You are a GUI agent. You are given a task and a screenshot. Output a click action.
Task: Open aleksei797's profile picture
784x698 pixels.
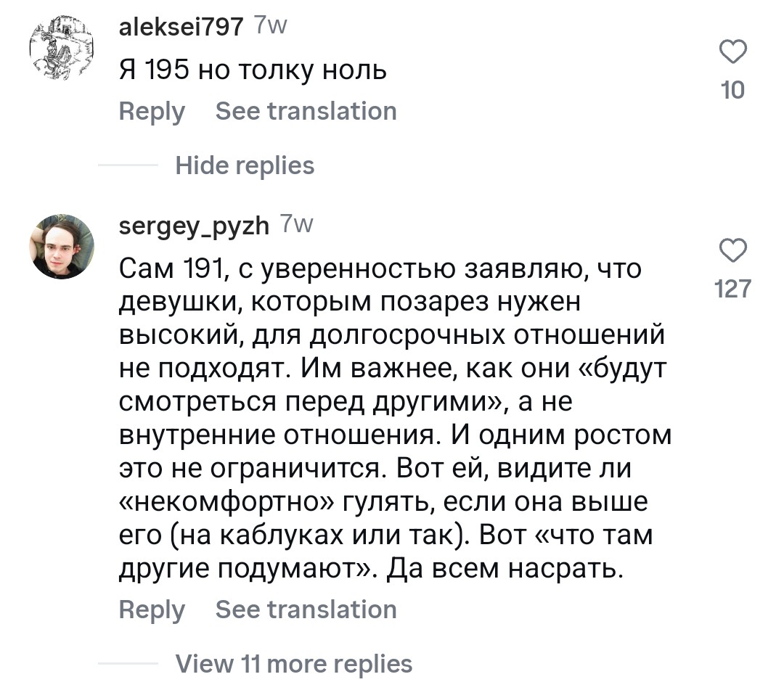[x=60, y=50]
